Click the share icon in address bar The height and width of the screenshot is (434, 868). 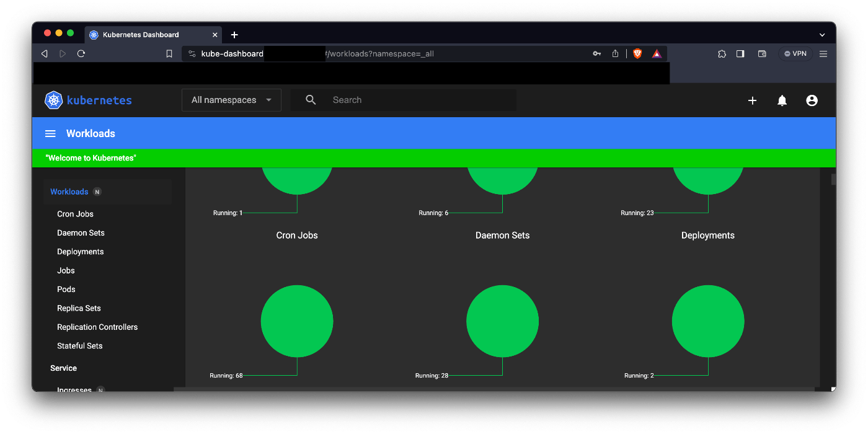tap(615, 54)
